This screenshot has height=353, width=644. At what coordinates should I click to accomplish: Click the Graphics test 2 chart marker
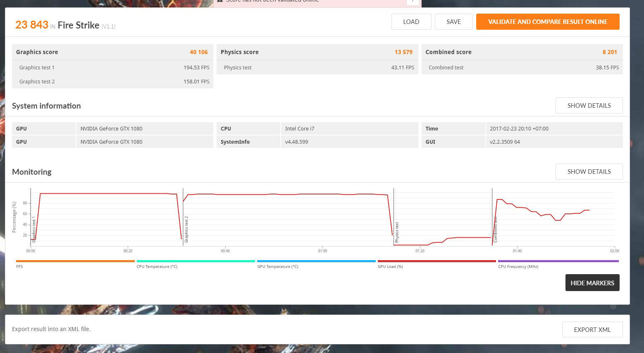pos(186,229)
